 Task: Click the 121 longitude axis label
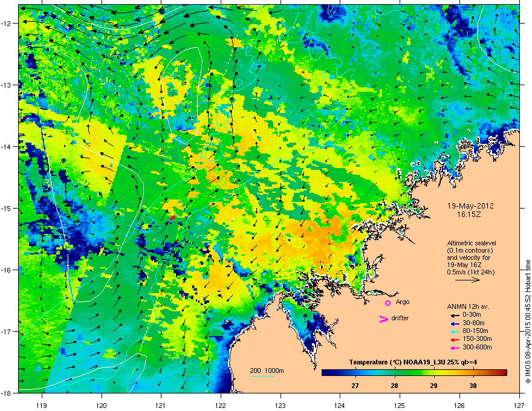161,405
